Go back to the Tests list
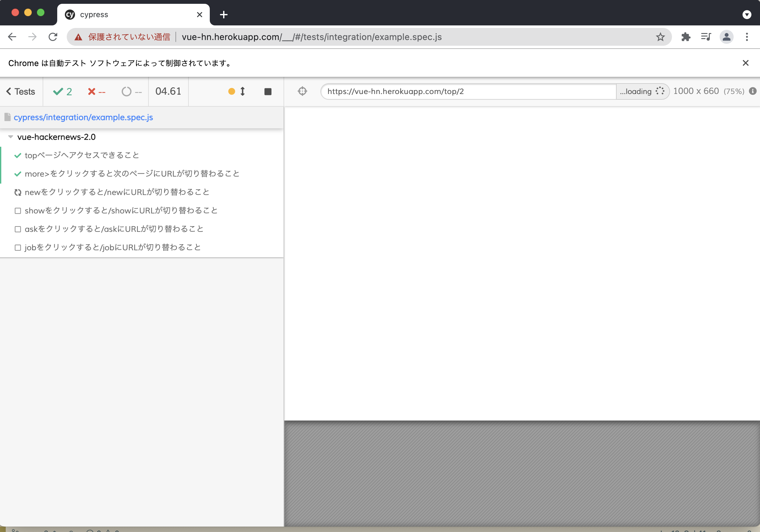760x532 pixels. (x=21, y=92)
